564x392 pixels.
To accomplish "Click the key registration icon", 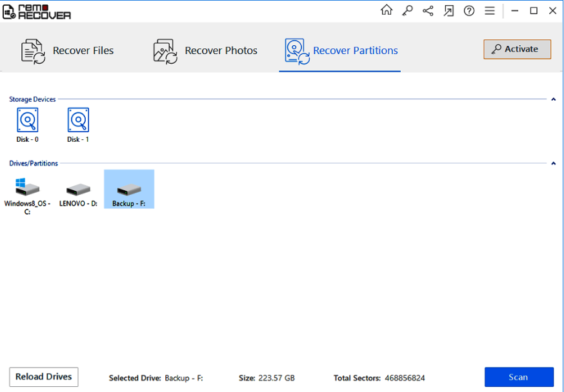I will (407, 10).
